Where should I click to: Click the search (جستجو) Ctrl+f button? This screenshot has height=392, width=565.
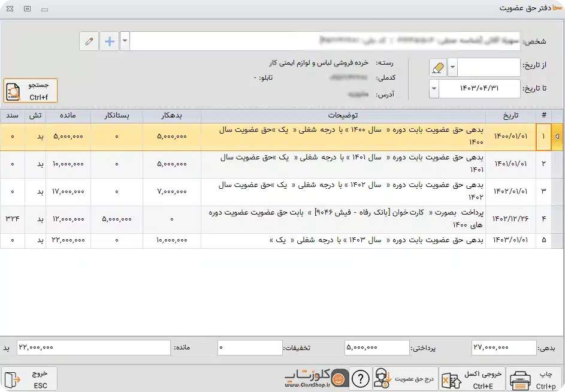coord(31,91)
